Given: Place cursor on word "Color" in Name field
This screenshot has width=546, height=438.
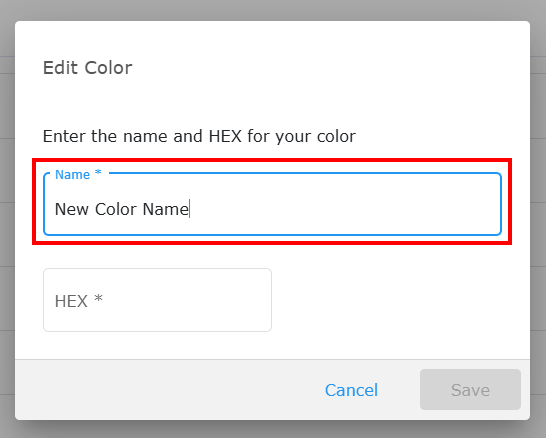Looking at the screenshot, I should [x=116, y=209].
